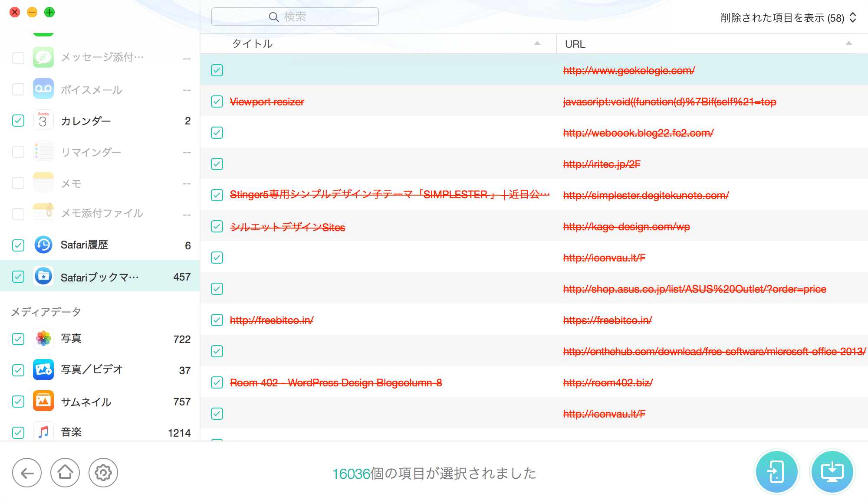Uncheck the シルエットデザインSites row checkbox
868x503 pixels.
tap(217, 226)
